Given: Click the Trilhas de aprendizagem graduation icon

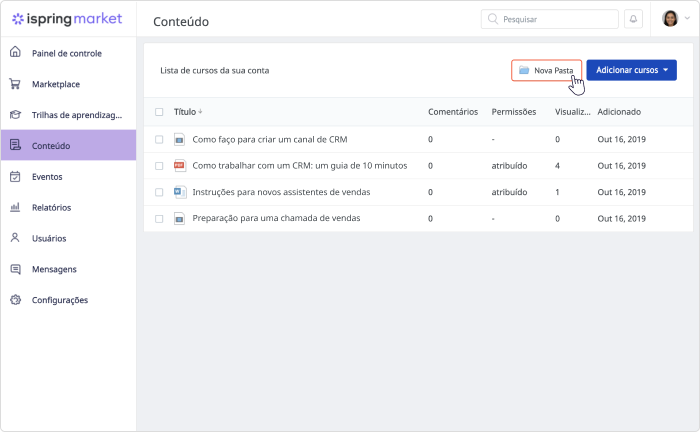Looking at the screenshot, I should pos(15,115).
